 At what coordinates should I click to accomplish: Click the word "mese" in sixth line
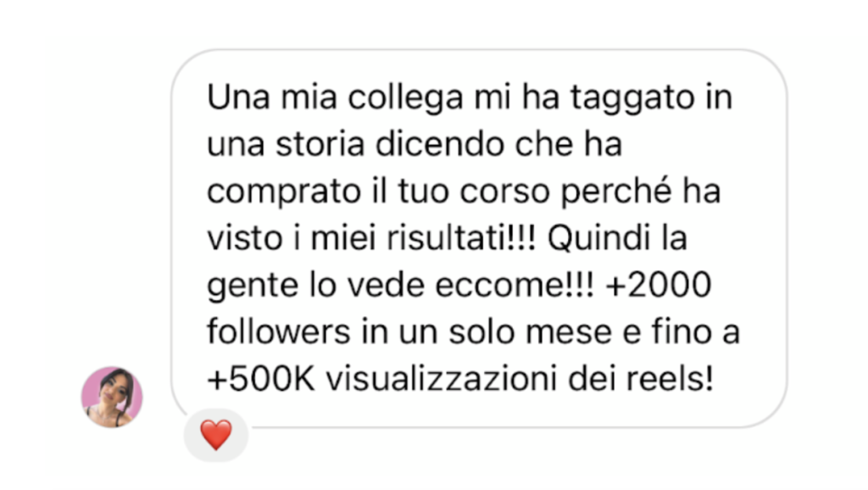click(569, 334)
